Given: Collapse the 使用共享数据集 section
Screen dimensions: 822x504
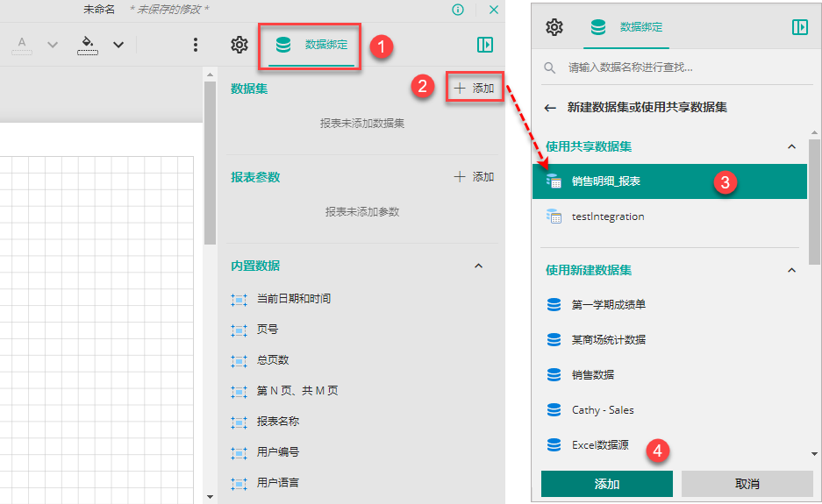Looking at the screenshot, I should [x=791, y=146].
